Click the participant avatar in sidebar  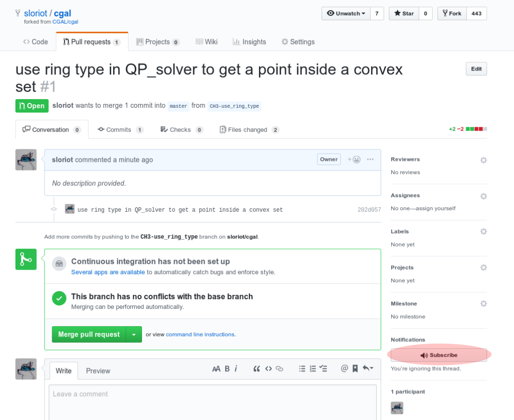click(397, 408)
